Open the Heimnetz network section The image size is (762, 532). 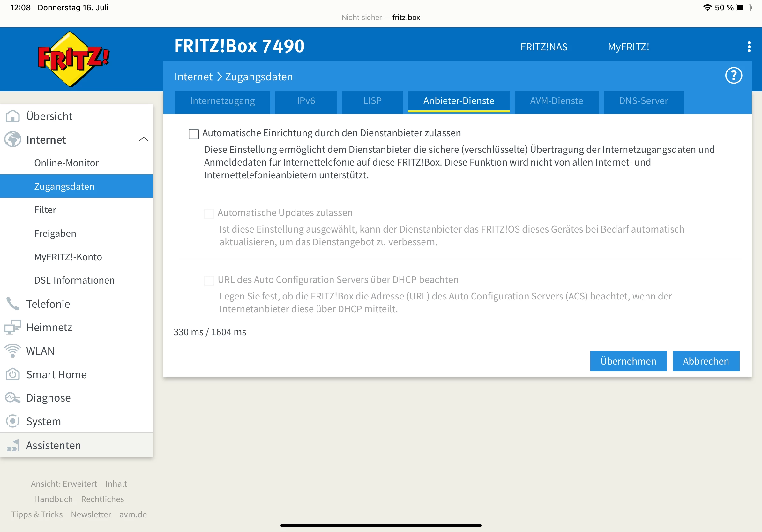49,327
